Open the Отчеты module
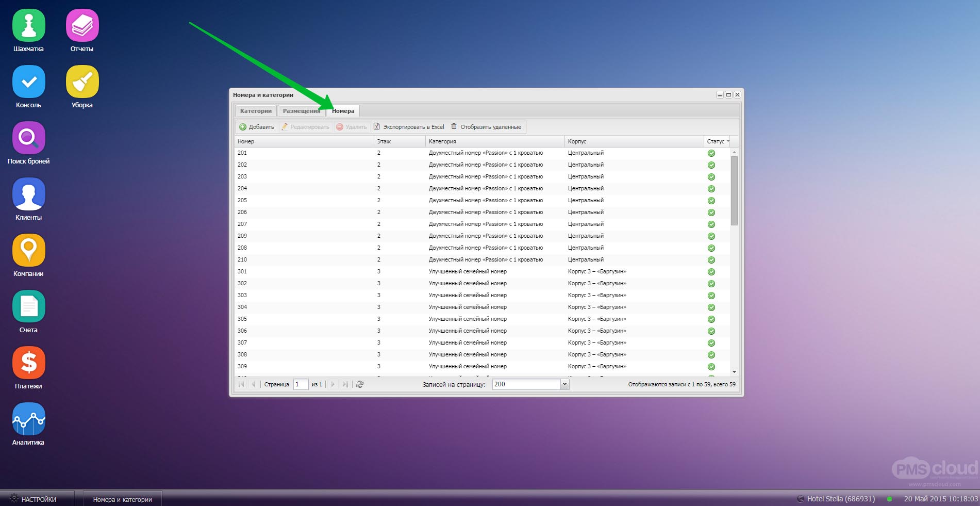Image resolution: width=980 pixels, height=506 pixels. (81, 24)
